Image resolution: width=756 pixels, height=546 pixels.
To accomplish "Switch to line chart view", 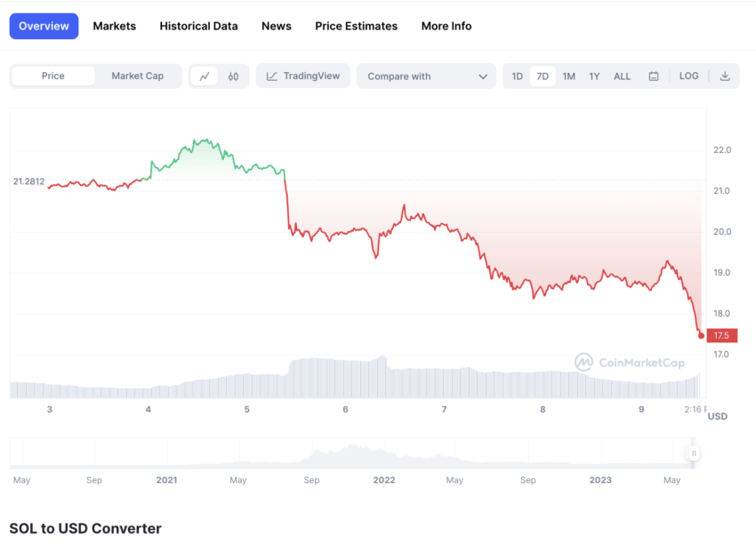I will click(x=205, y=76).
